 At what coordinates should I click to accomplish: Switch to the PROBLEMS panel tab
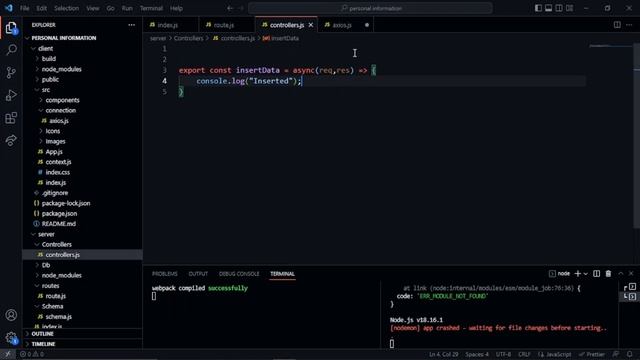click(x=164, y=274)
